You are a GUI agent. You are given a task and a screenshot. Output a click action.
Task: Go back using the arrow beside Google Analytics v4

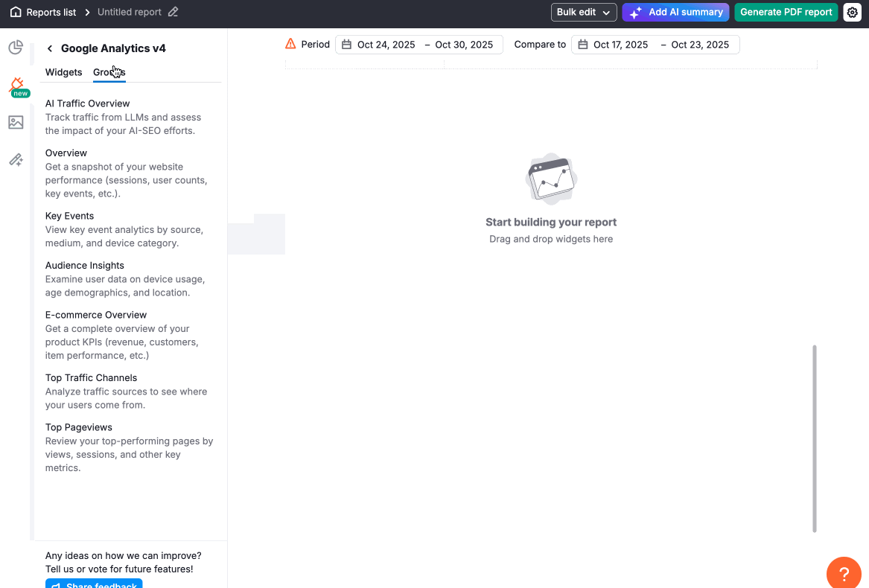[50, 48]
